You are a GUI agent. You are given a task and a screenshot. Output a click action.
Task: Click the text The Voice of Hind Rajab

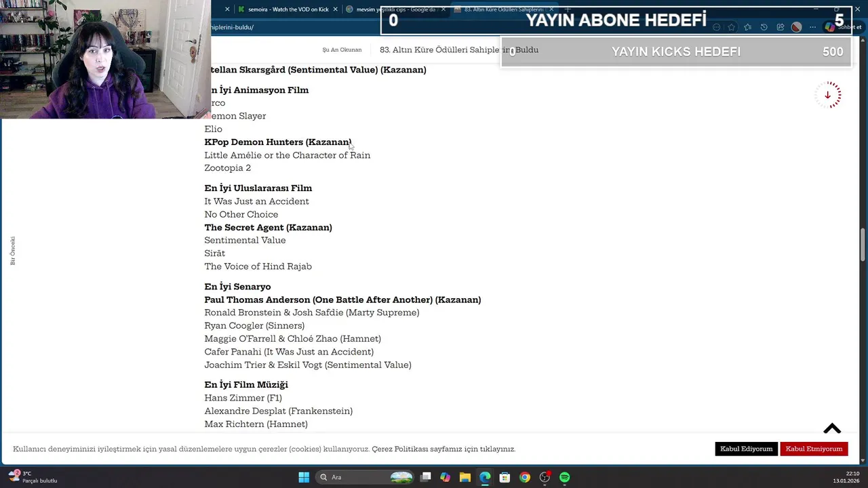click(258, 266)
